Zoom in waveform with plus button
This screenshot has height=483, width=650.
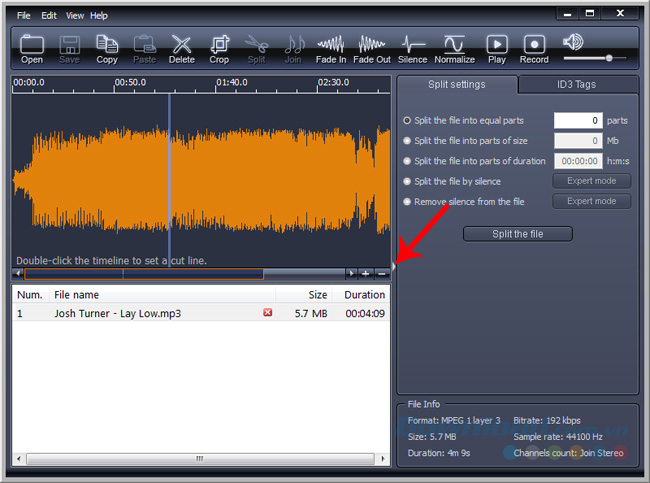coord(366,273)
